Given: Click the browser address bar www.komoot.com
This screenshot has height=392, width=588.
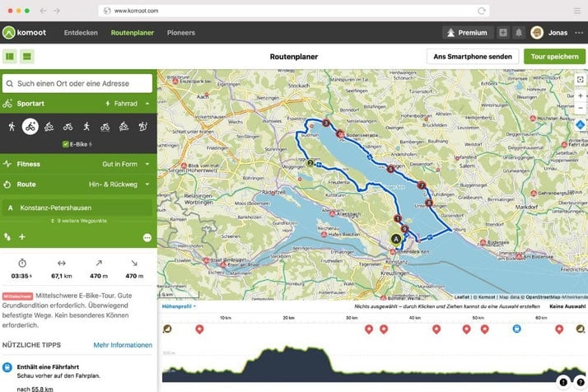Looking at the screenshot, I should pos(294,11).
